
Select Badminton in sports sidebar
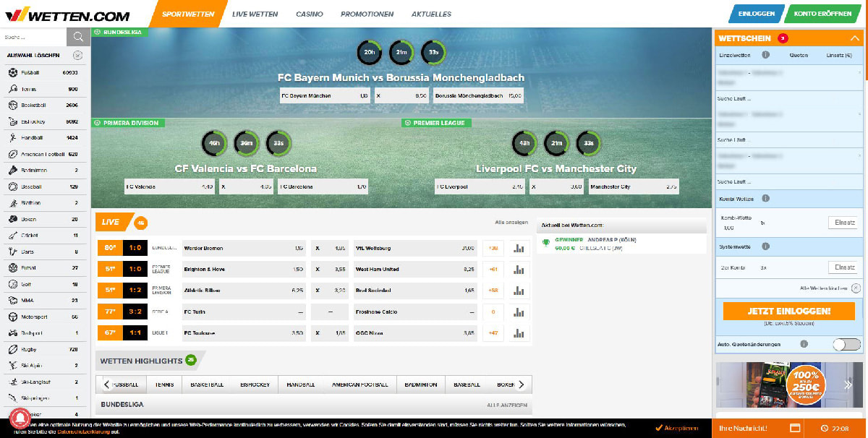pos(43,171)
